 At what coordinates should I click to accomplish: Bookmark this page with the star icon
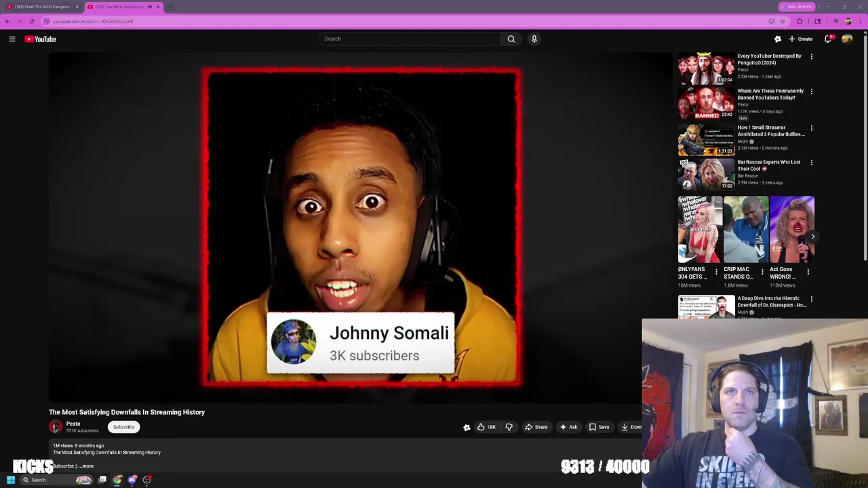click(782, 21)
